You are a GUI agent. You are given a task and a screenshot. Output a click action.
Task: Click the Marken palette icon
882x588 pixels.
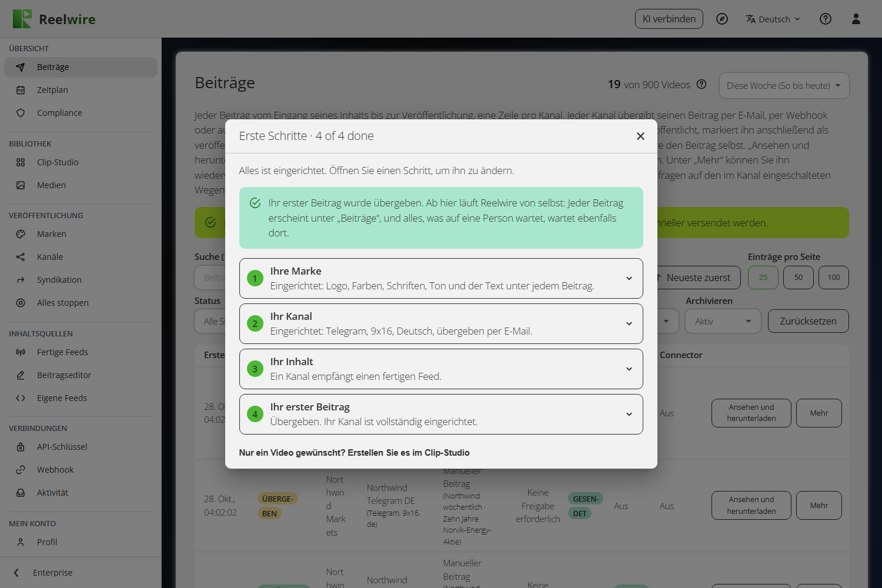(21, 234)
